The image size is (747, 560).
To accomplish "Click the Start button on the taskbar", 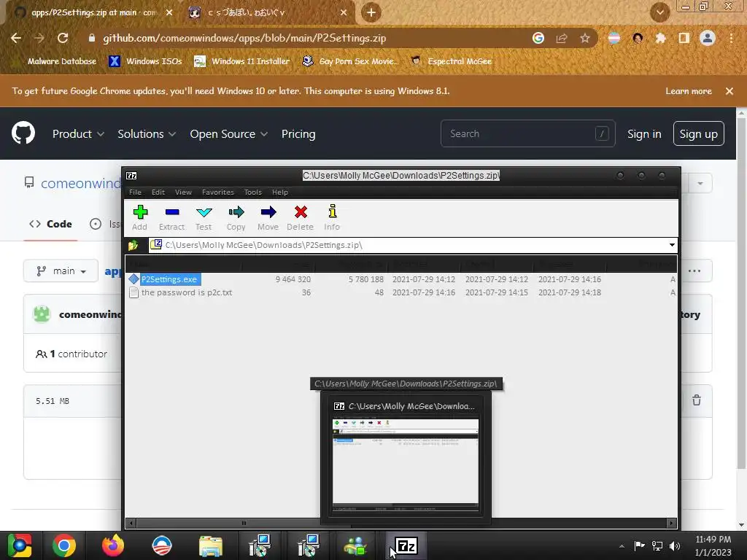I will (20, 545).
